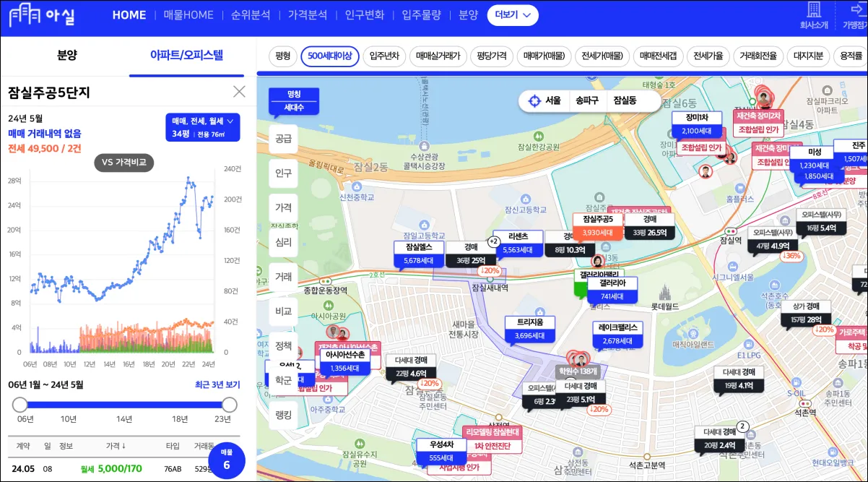Click VS 가격비교 button
Image resolution: width=868 pixels, height=482 pixels.
coord(123,163)
